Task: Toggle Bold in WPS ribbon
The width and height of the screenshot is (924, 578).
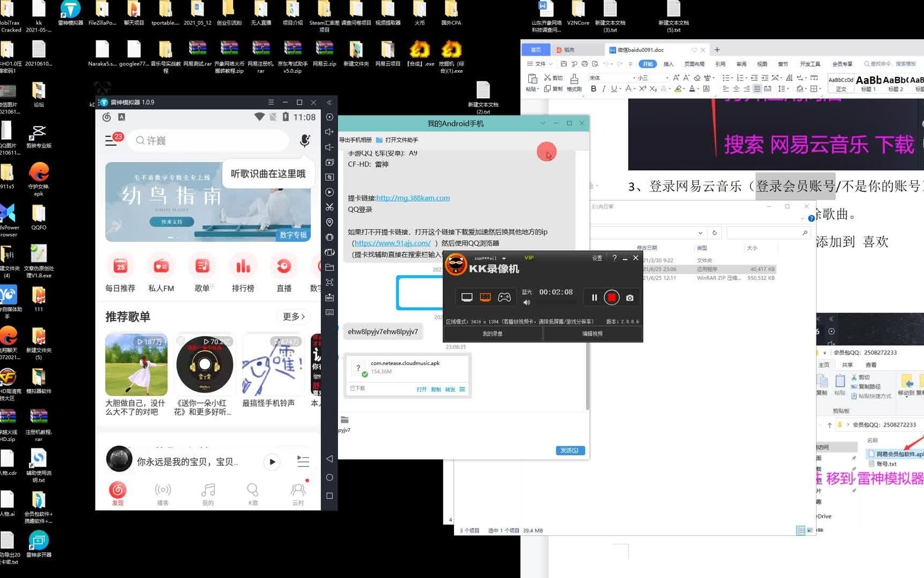Action: tap(594, 89)
